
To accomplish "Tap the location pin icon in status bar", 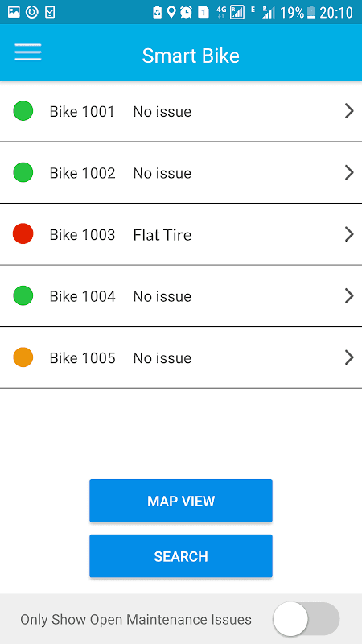I will click(171, 12).
